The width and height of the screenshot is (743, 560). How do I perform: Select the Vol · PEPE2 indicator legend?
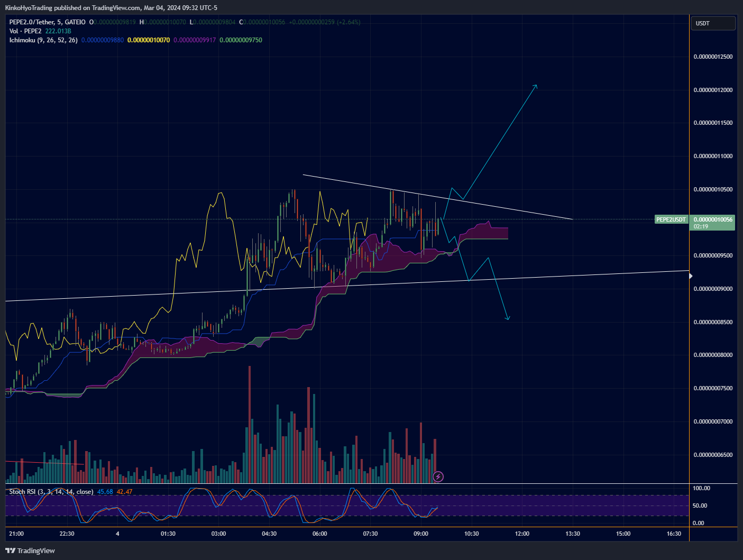tap(25, 31)
